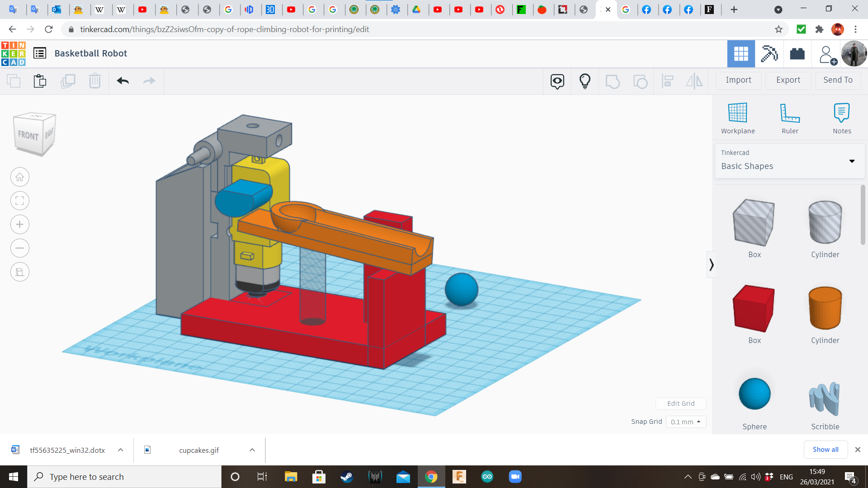Open the Send To menu

[837, 80]
